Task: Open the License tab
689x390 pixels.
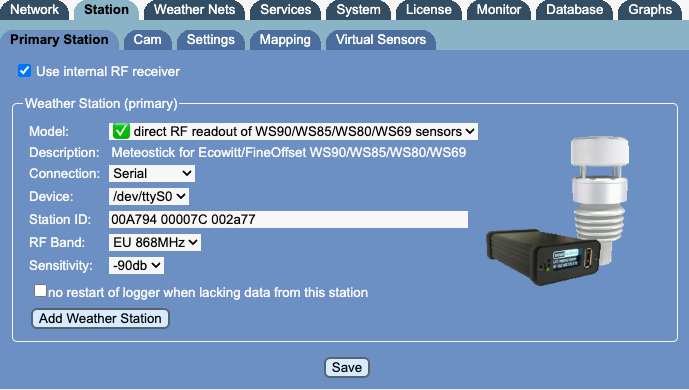Action: (428, 10)
